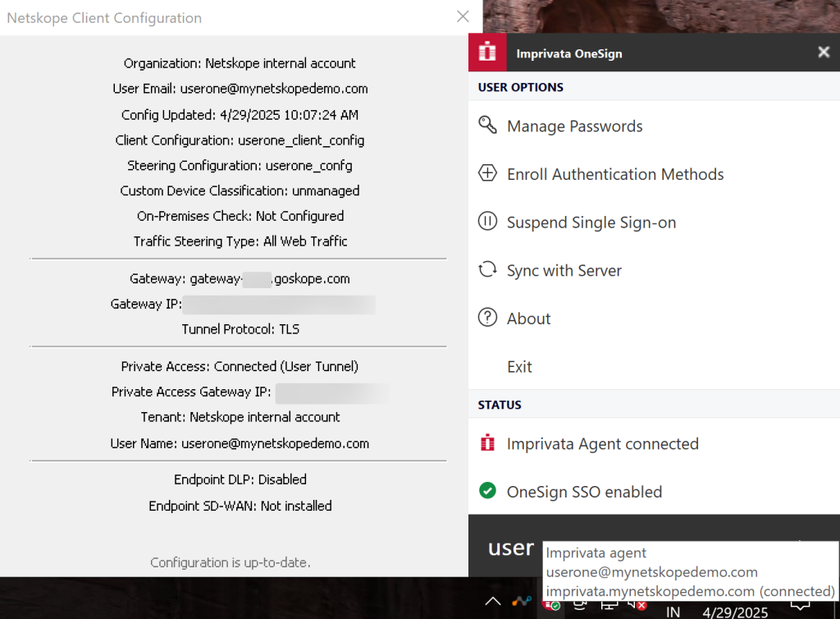Click the Imprivata agent tray icon
The width and height of the screenshot is (840, 619).
point(551,605)
